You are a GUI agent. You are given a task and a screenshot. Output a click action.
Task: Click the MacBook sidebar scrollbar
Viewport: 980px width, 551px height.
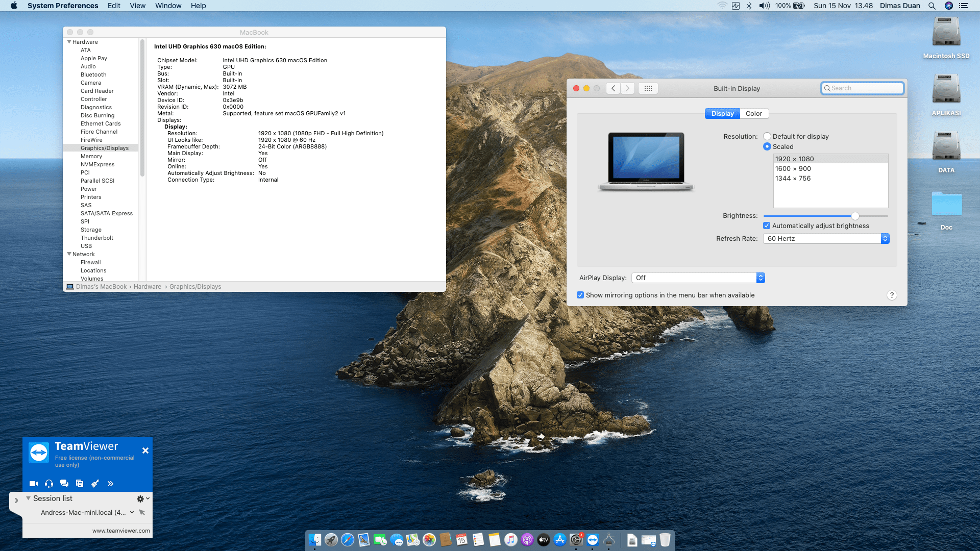pos(142,108)
